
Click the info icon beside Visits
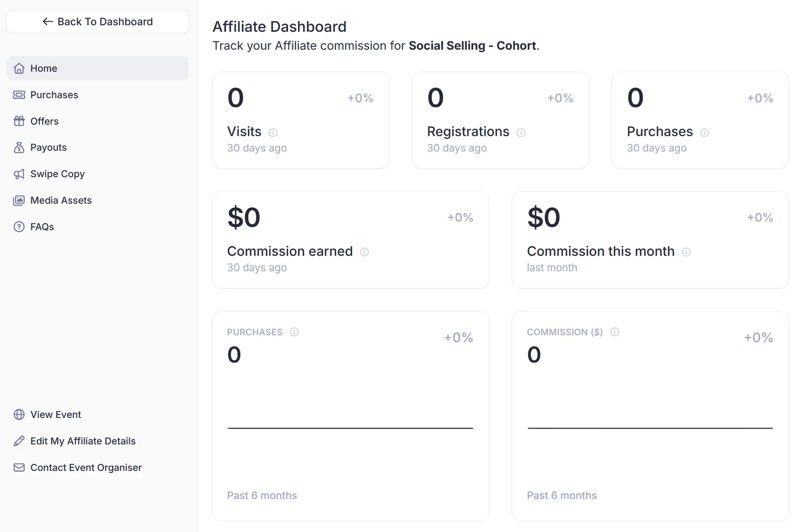[x=273, y=132]
